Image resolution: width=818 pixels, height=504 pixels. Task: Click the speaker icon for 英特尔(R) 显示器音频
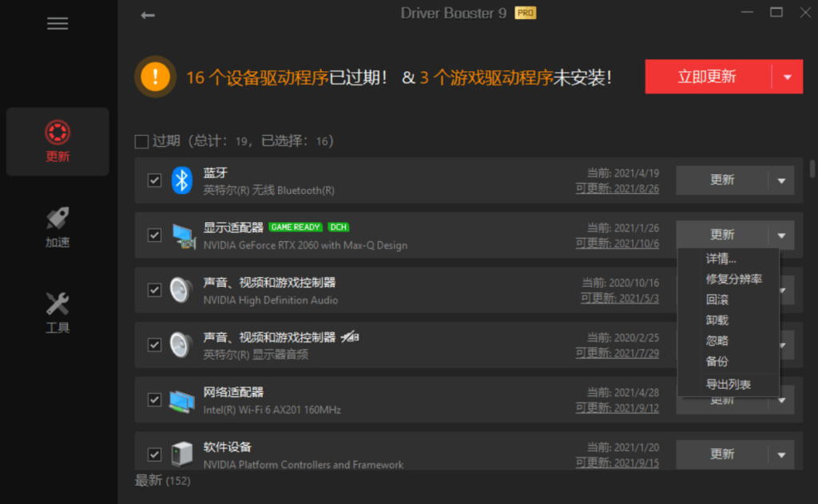coord(181,345)
